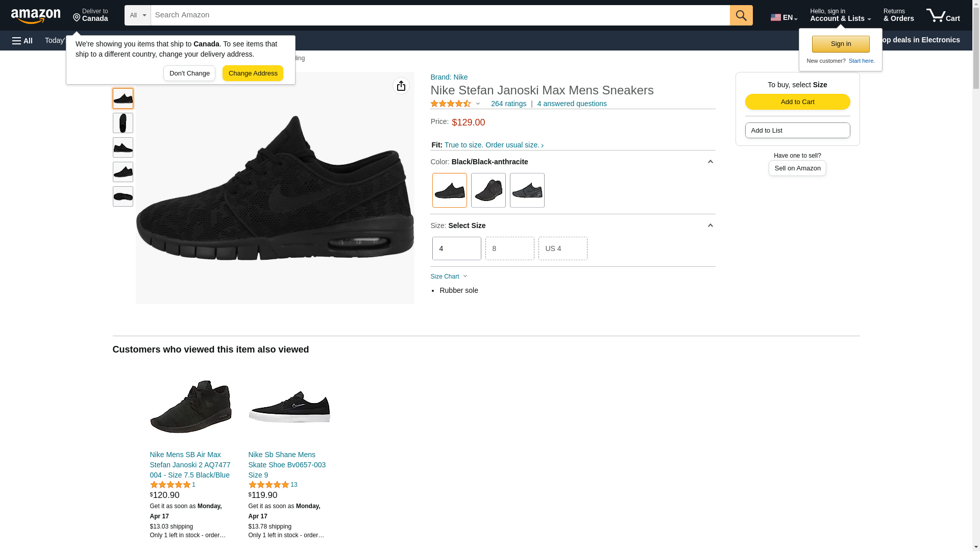Click the star rating icons
The image size is (980, 551).
pos(451,104)
